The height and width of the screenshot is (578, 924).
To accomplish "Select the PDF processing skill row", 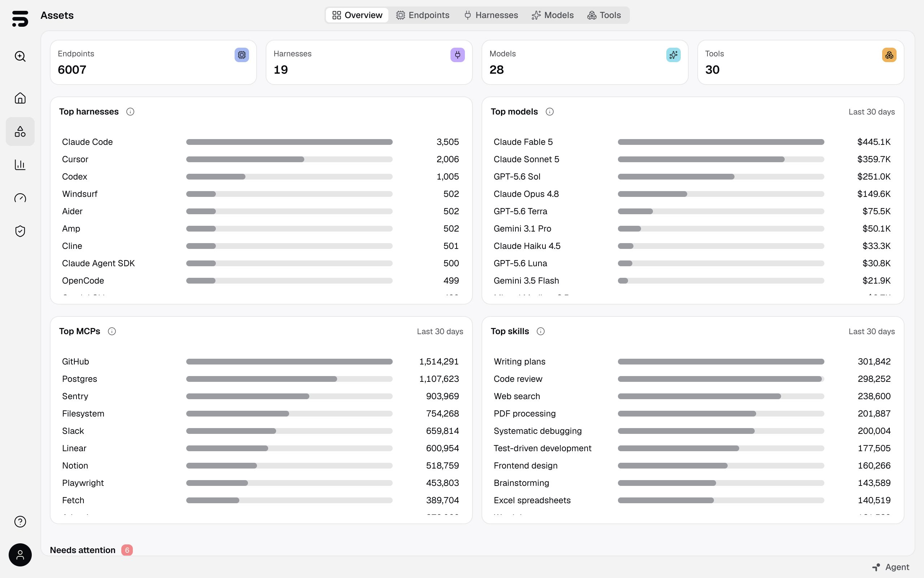I will (x=692, y=414).
